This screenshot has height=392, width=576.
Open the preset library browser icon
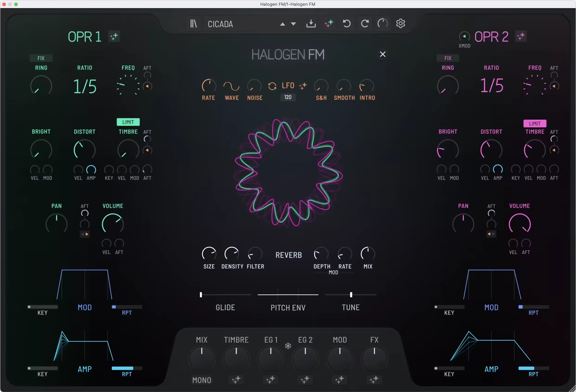click(x=193, y=24)
